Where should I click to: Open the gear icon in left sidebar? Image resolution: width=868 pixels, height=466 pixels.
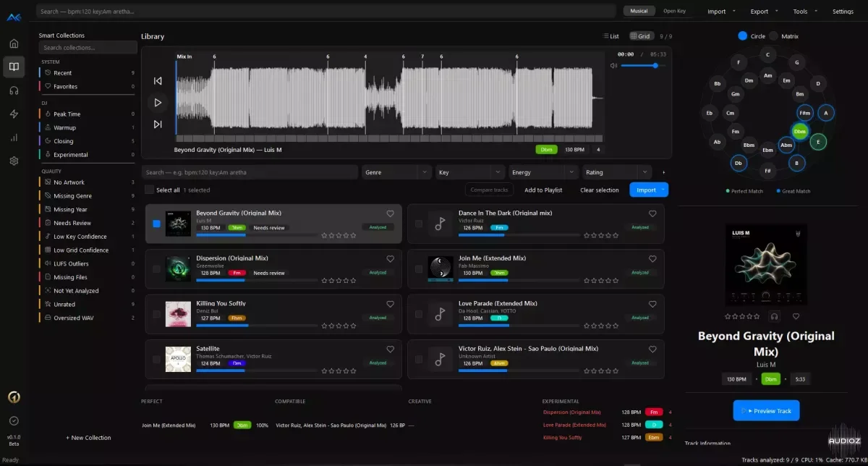[13, 161]
